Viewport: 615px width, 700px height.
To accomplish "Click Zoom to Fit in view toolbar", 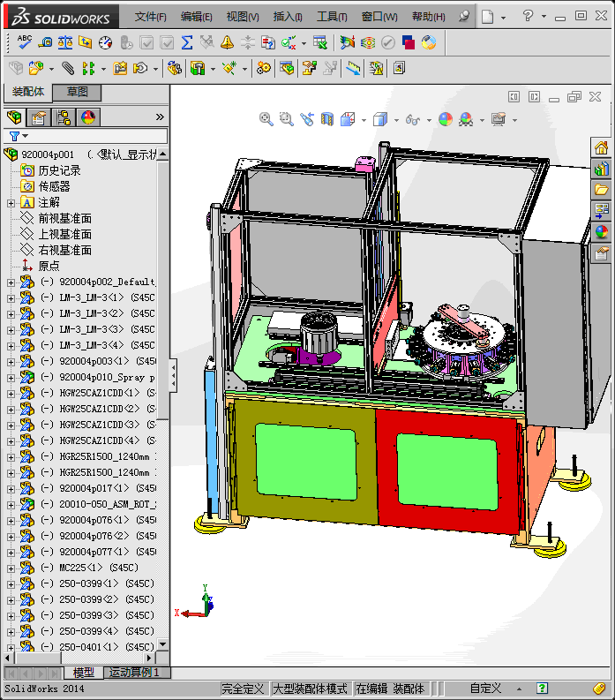I will (x=266, y=119).
